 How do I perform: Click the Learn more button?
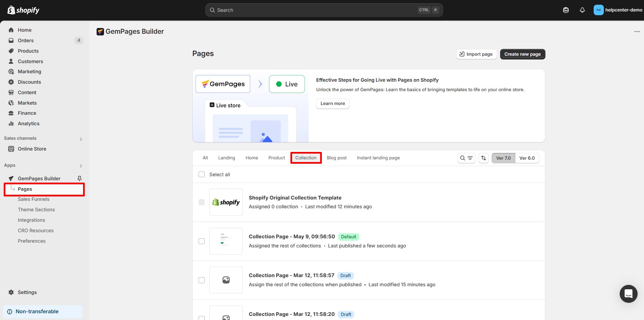click(x=333, y=104)
